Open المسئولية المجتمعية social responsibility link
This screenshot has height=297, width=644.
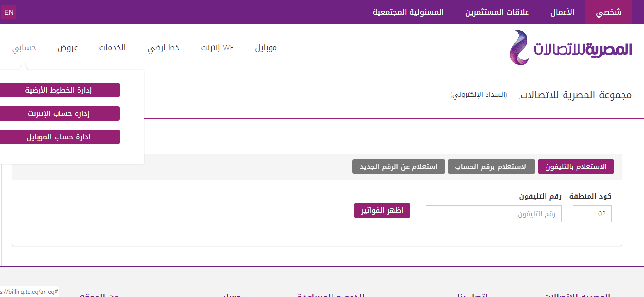click(408, 12)
